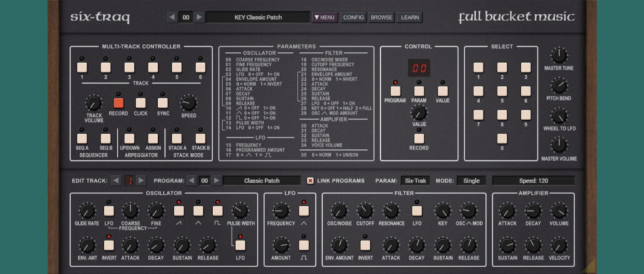
Task: Select the SEQ B sequencer button
Action: pos(106,138)
